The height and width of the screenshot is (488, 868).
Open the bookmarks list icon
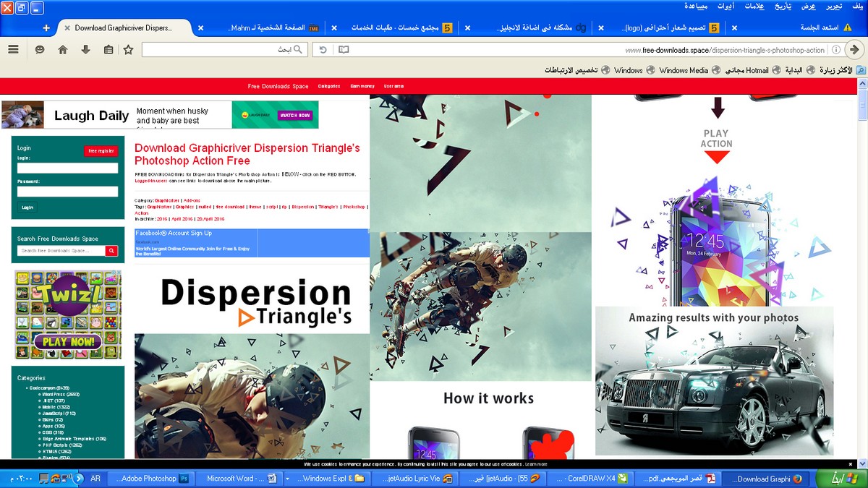point(108,50)
